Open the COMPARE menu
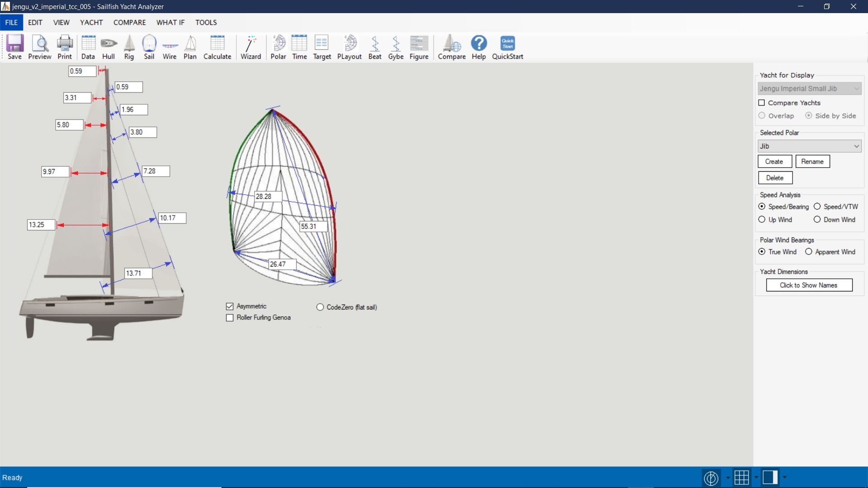This screenshot has width=868, height=488. 129,22
